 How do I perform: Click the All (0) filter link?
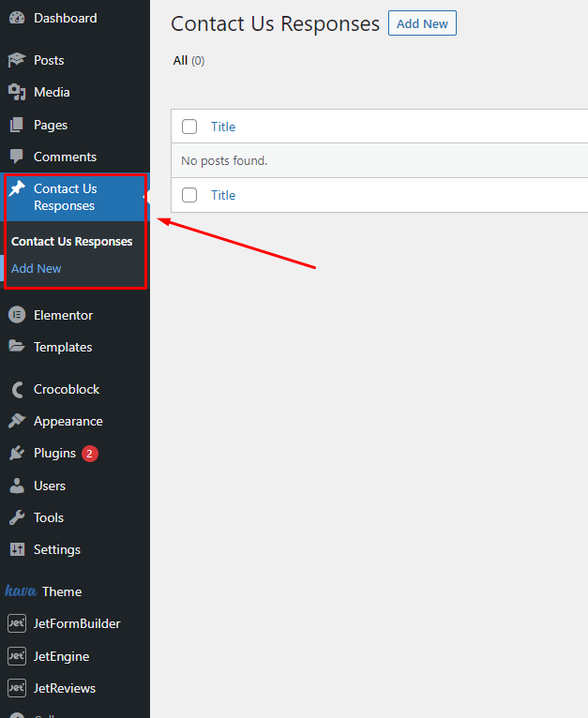pyautogui.click(x=188, y=60)
